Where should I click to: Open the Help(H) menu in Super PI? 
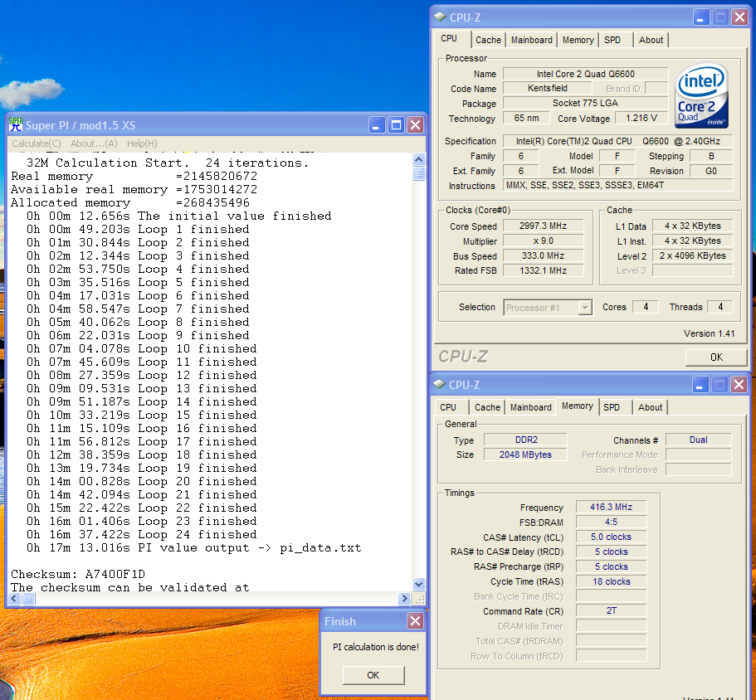pos(142,143)
